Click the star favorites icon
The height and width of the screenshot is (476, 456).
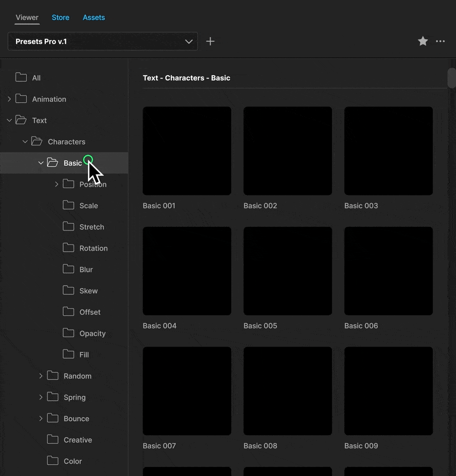[423, 41]
